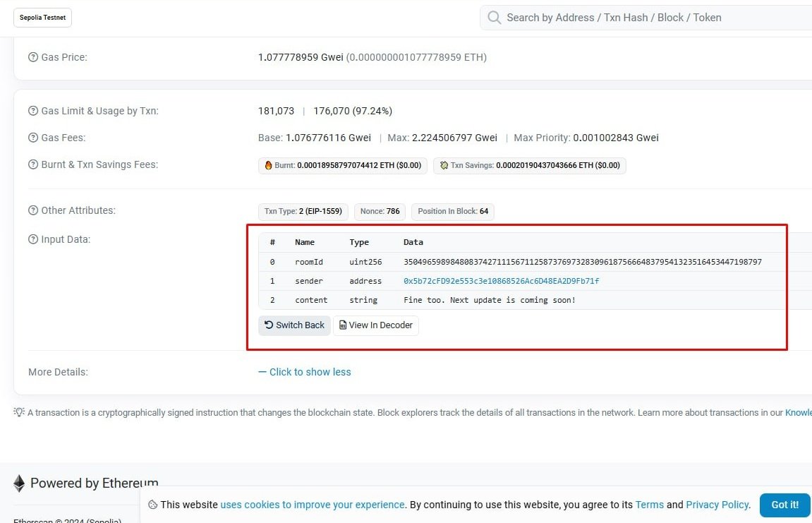Click the lightbulb tip icon
Viewport: 812px width, 523px height.
(19, 413)
